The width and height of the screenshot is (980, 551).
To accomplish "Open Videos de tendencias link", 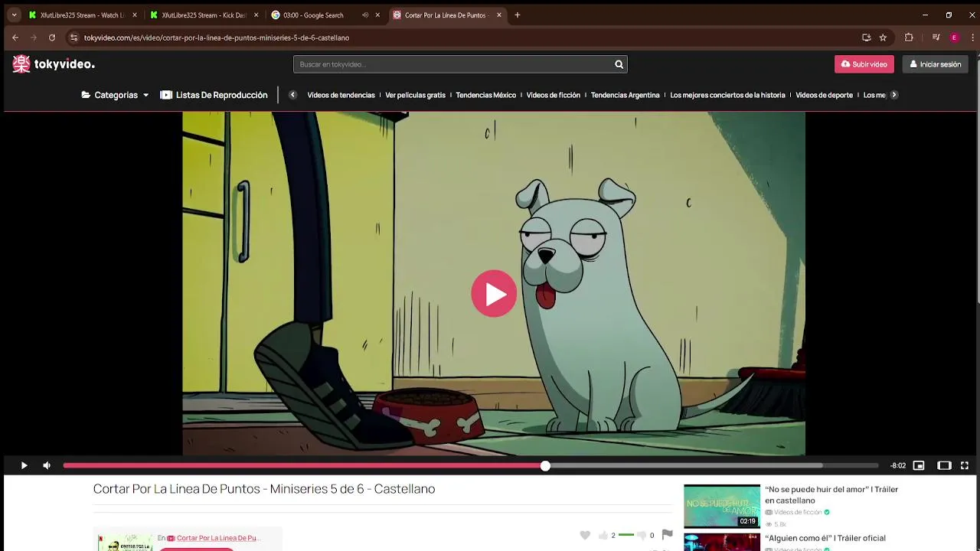I will [x=341, y=95].
